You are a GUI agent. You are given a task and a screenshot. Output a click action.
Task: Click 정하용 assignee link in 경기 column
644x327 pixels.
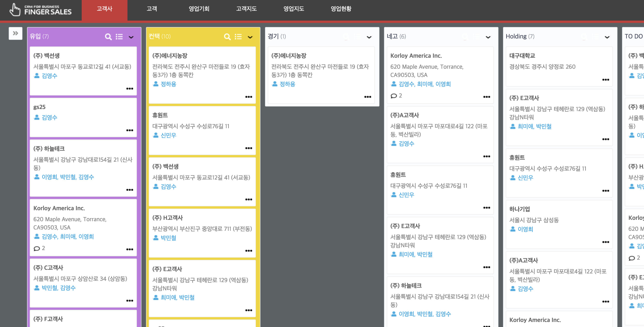[287, 84]
